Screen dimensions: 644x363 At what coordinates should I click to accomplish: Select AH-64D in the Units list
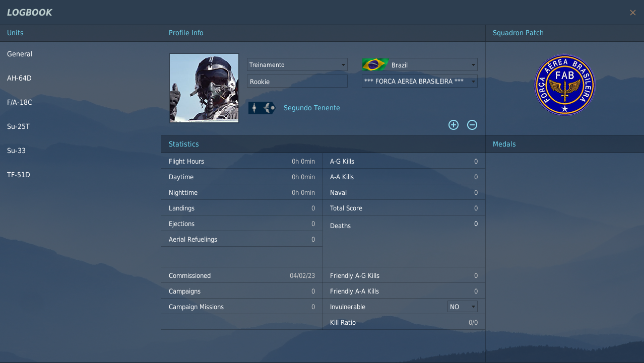click(x=19, y=78)
